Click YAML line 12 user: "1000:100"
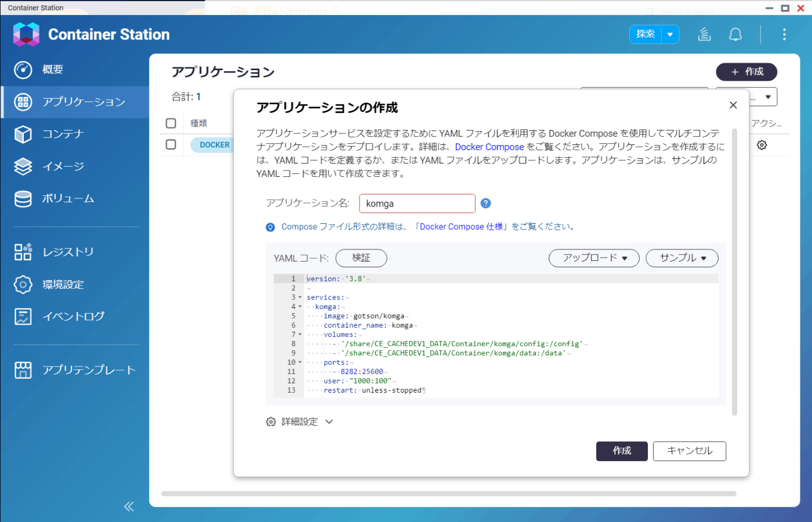This screenshot has height=522, width=812. click(358, 381)
